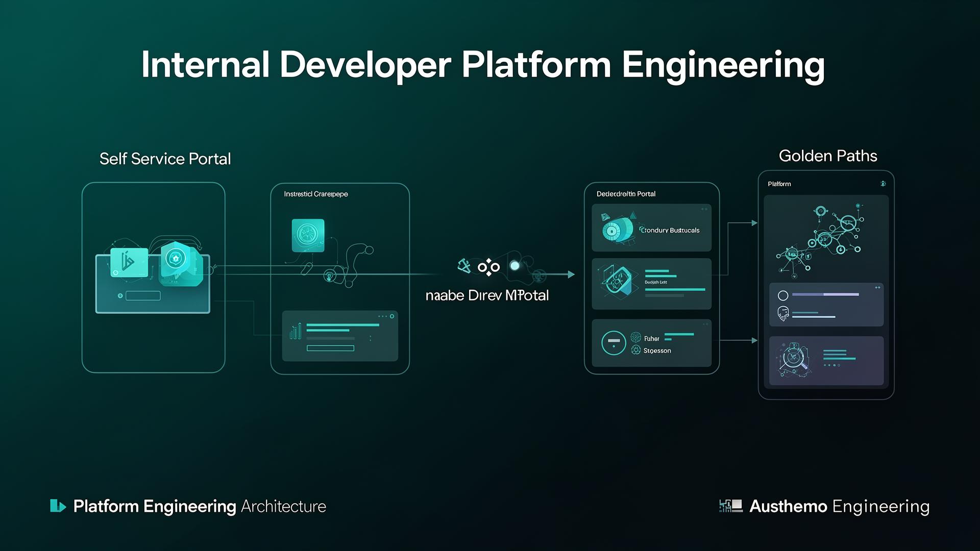Viewport: 980px width, 551px height.
Task: Select the hexagon shield icon in Self Service Portal
Action: tap(176, 259)
